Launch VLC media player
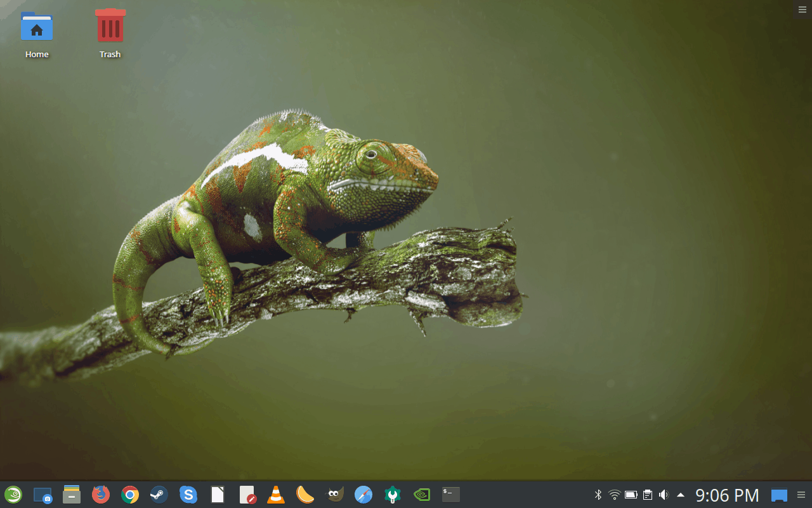The image size is (812, 508). tap(276, 495)
